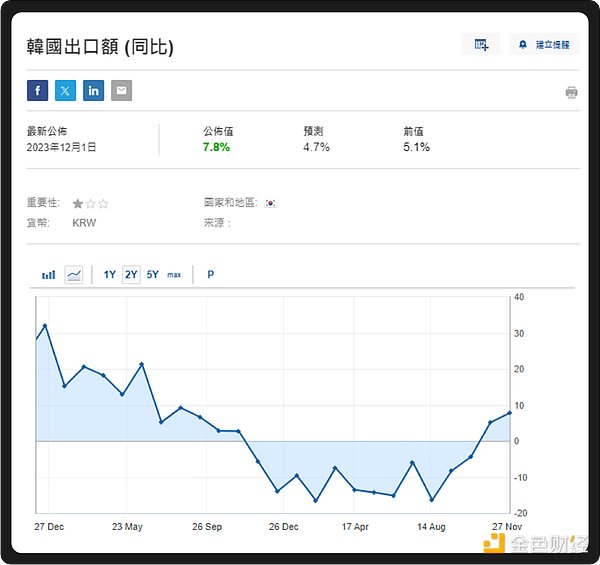The width and height of the screenshot is (600, 565).
Task: Share via X (Twitter) icon
Action: coord(66,91)
